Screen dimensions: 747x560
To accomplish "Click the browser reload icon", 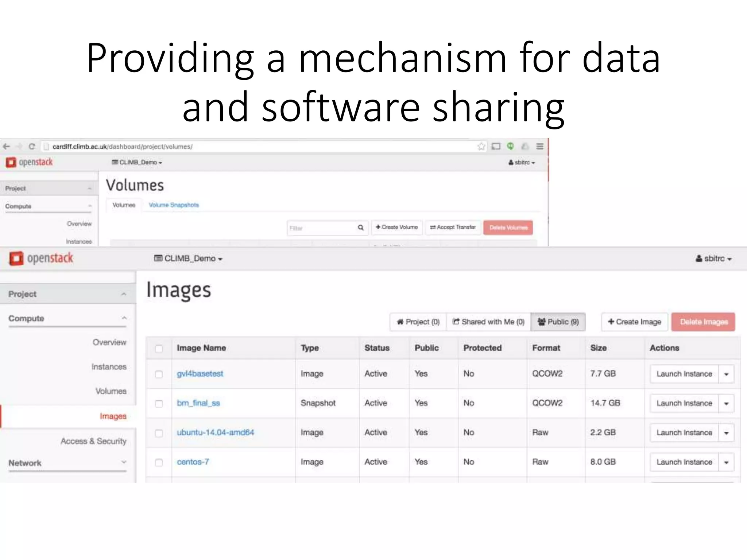I will (x=32, y=147).
